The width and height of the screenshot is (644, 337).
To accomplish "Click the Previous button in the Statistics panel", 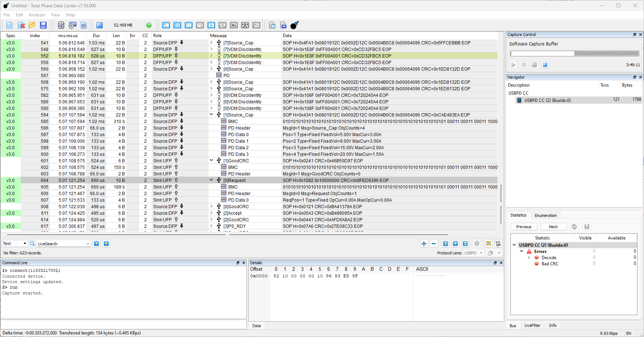I will click(524, 226).
